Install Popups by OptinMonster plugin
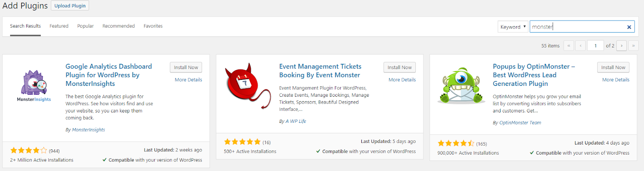 pos(613,67)
